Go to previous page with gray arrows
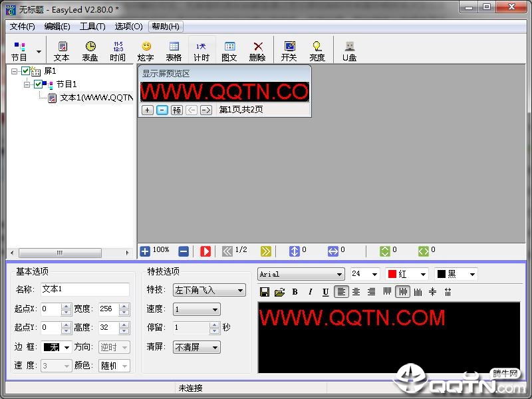Viewport: 532px width, 399px height. 227,251
